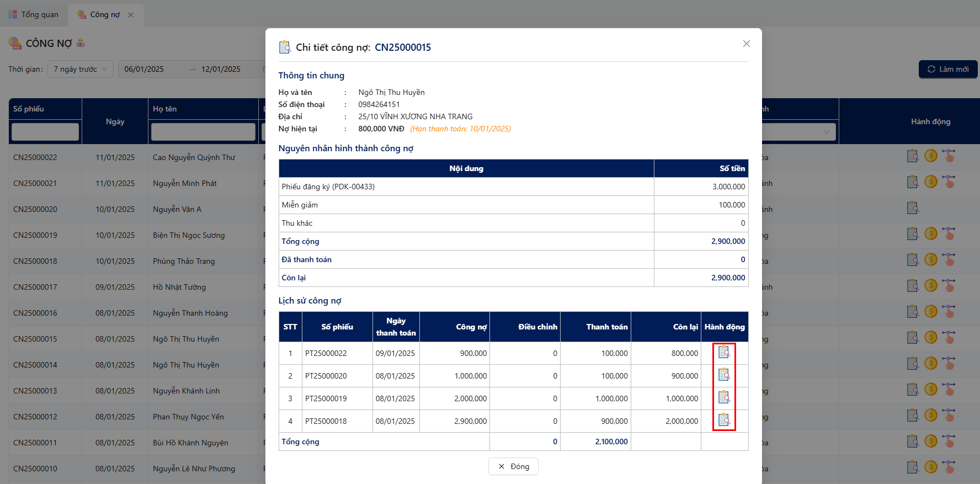Open detail icon for row CN25000014
This screenshot has height=484, width=980.
(x=913, y=364)
